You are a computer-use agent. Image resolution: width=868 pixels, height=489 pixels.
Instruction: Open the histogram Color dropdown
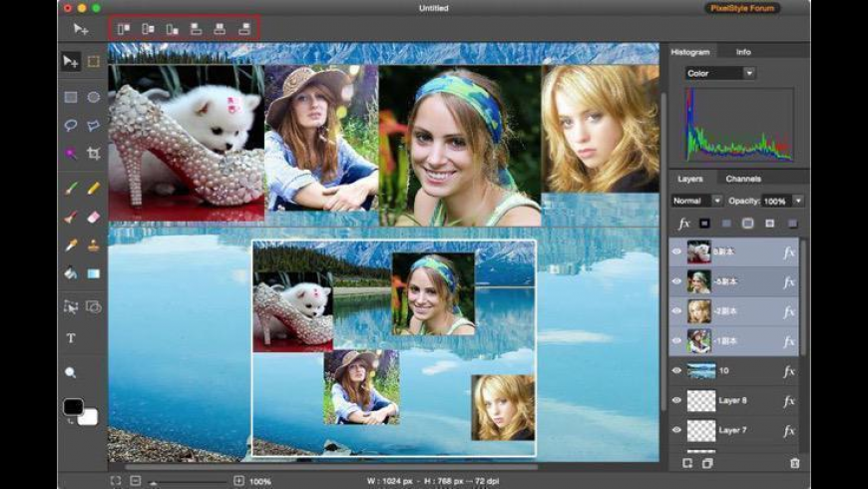tap(720, 73)
